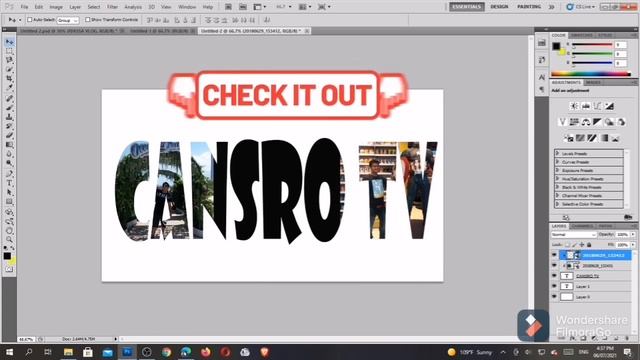This screenshot has width=640, height=360.
Task: Hide the CANSRO TV text layer
Action: click(554, 276)
